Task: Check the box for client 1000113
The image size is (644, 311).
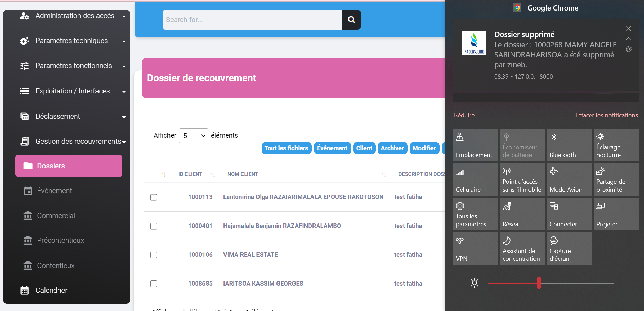Action: (154, 197)
